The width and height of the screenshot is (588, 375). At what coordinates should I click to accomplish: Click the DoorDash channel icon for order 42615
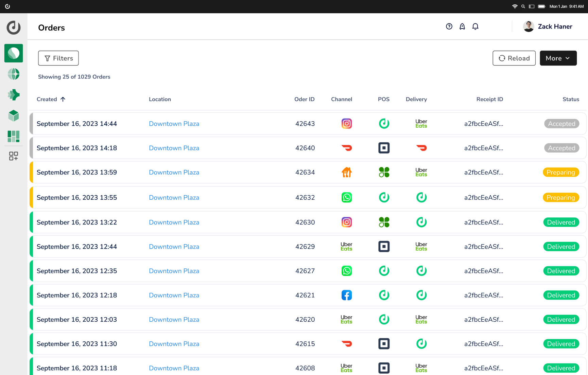[x=347, y=344]
